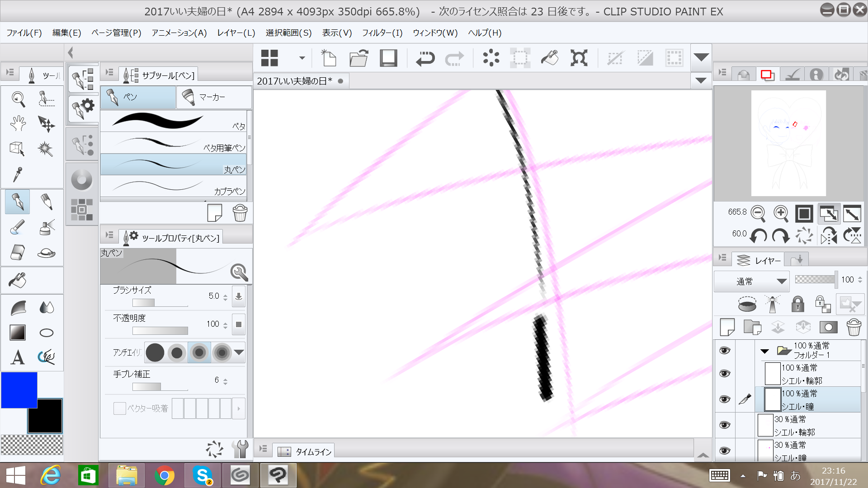Image resolution: width=868 pixels, height=488 pixels.
Task: Choose the eyedropper tool
Action: coord(17,174)
